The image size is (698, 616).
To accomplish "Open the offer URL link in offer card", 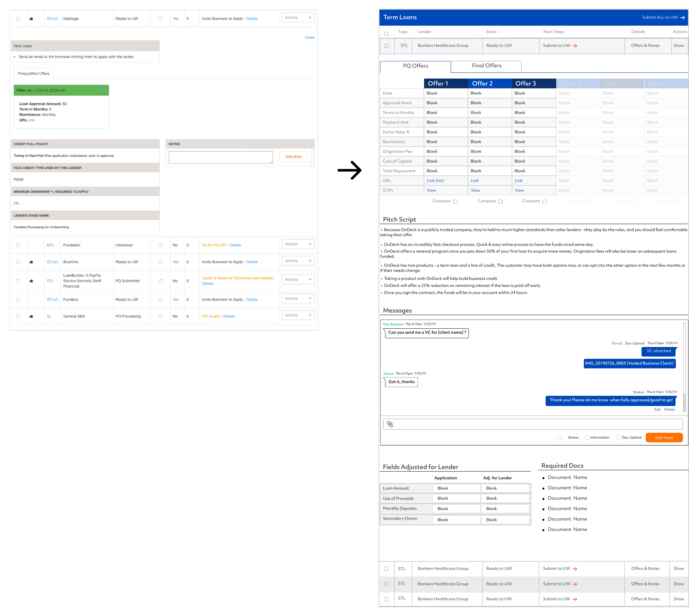I will coord(32,120).
